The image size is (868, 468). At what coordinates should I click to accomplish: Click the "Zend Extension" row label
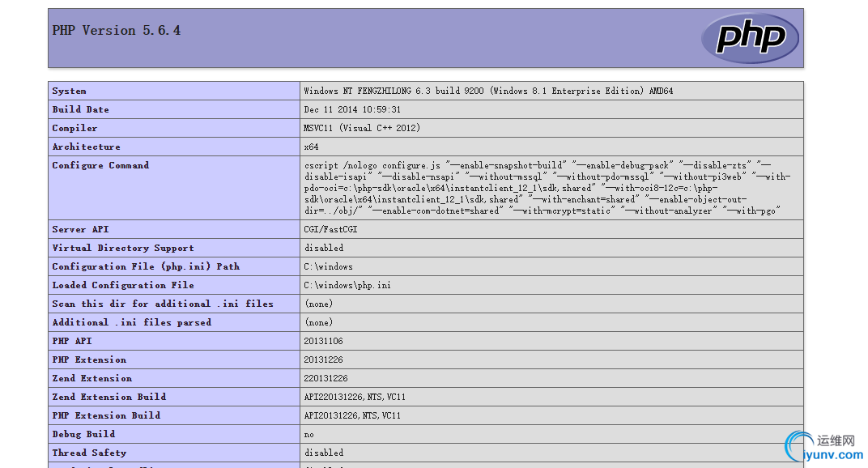tap(91, 378)
